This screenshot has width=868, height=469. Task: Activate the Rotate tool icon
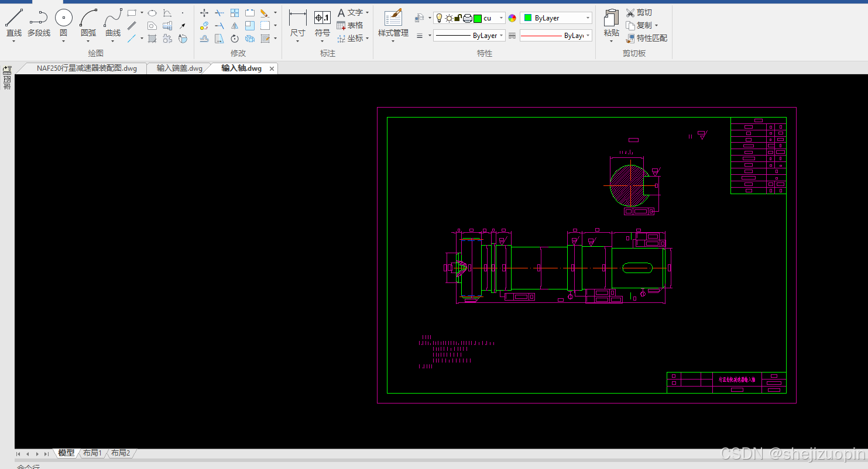coord(235,39)
